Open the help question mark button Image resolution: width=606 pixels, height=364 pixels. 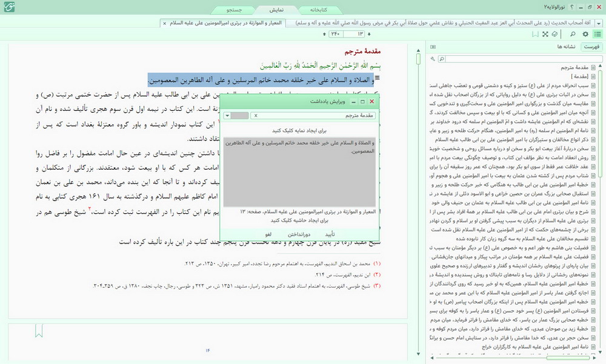[x=572, y=7]
